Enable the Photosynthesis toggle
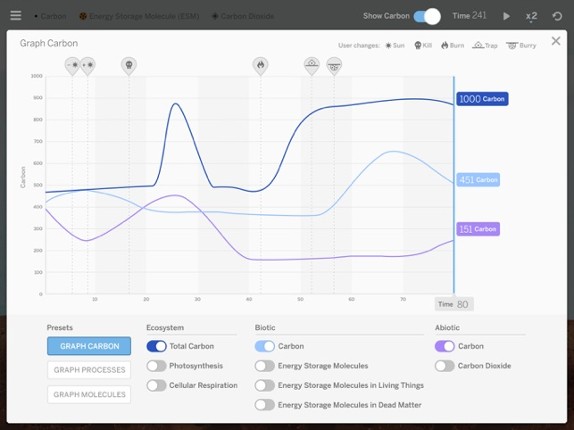The width and height of the screenshot is (574, 430). 157,366
